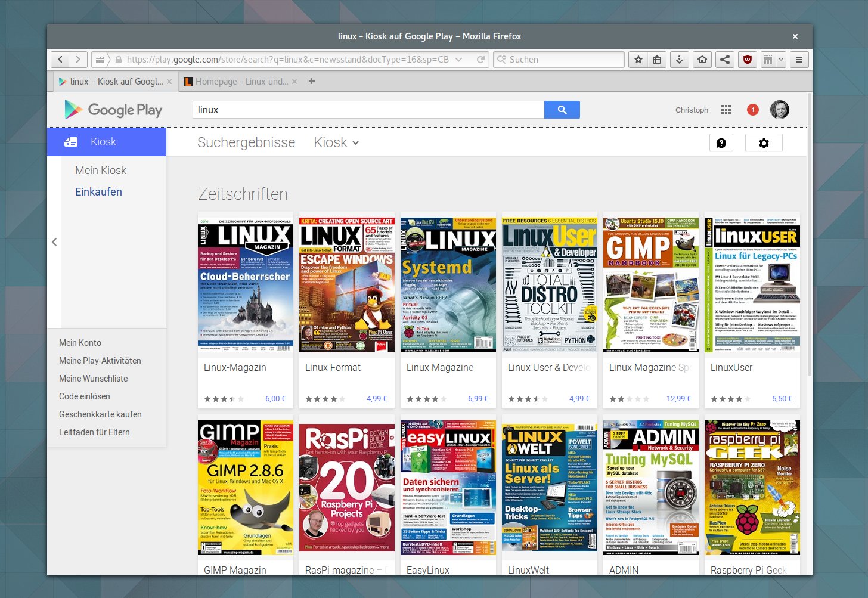This screenshot has width=868, height=598.
Task: Click Linux Format title text
Action: pos(333,368)
